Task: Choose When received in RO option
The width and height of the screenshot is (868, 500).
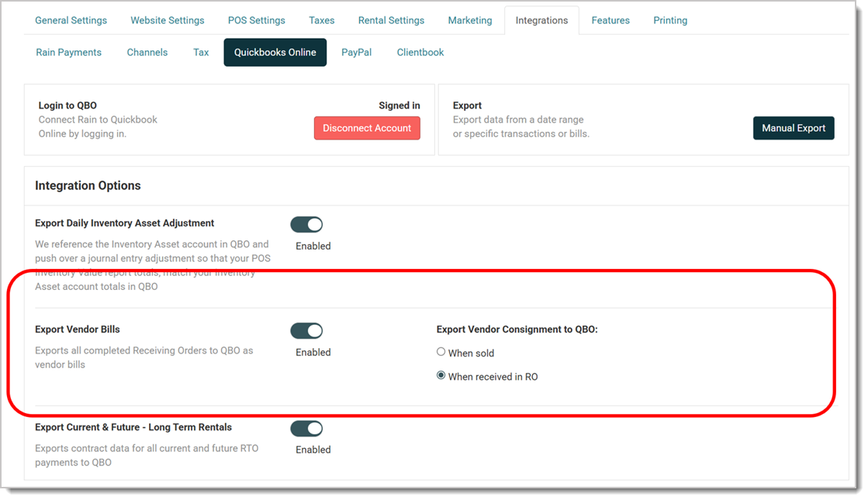Action: point(441,375)
